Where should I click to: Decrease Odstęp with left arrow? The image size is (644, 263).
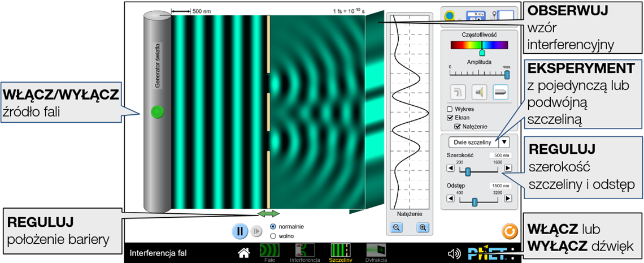[x=450, y=199]
